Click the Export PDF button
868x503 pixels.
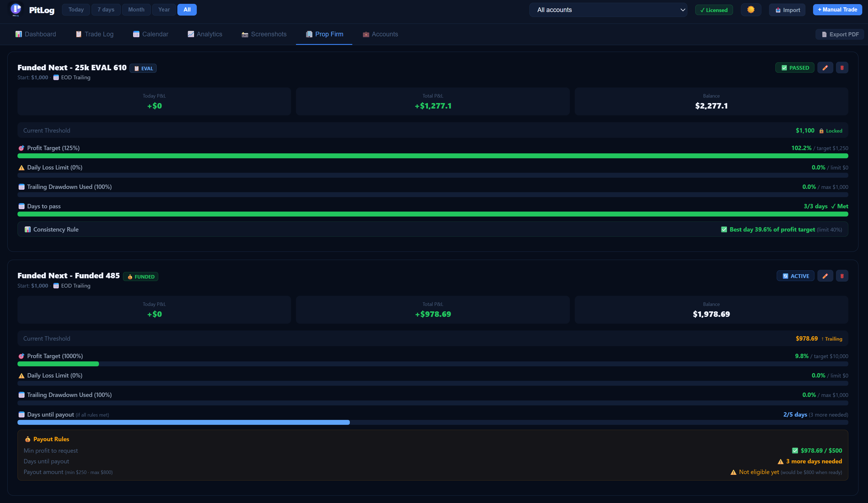[840, 34]
